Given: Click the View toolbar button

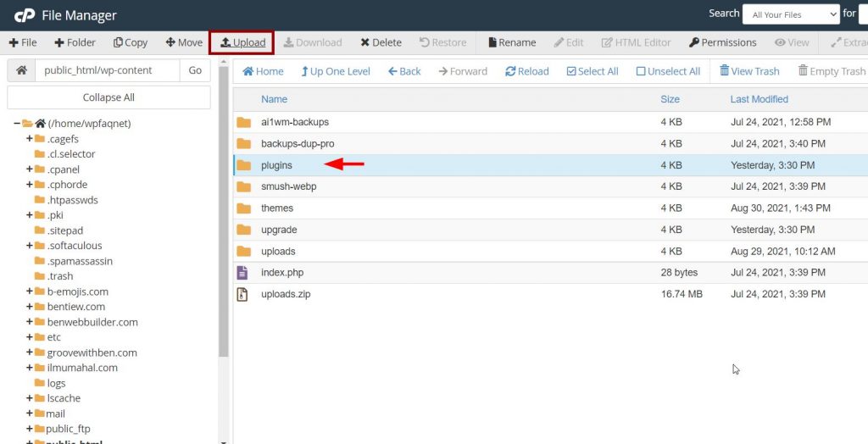Looking at the screenshot, I should (x=792, y=42).
